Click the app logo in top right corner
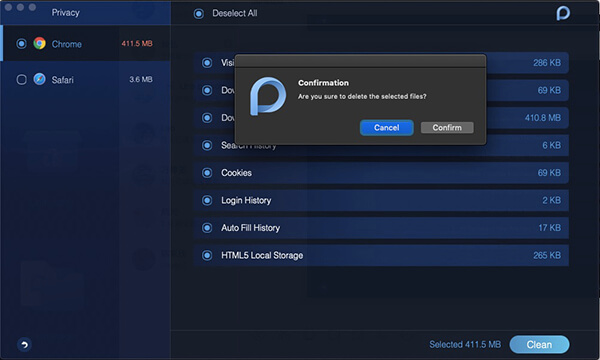This screenshot has width=600, height=360. point(563,13)
